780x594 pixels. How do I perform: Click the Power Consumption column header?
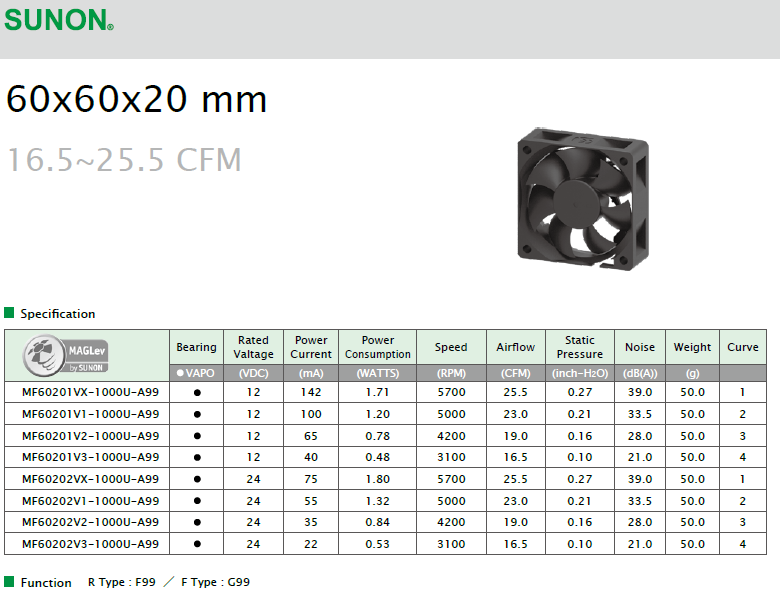click(378, 347)
